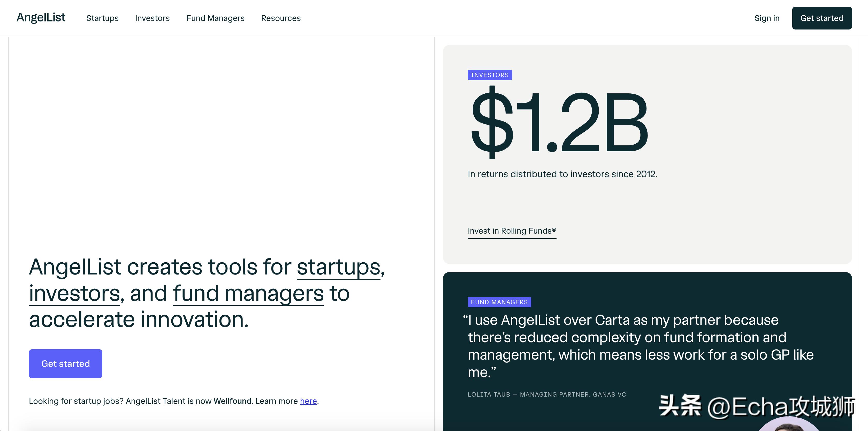The image size is (868, 431).
Task: Click the "here" link about Wellfound
Action: tap(308, 401)
